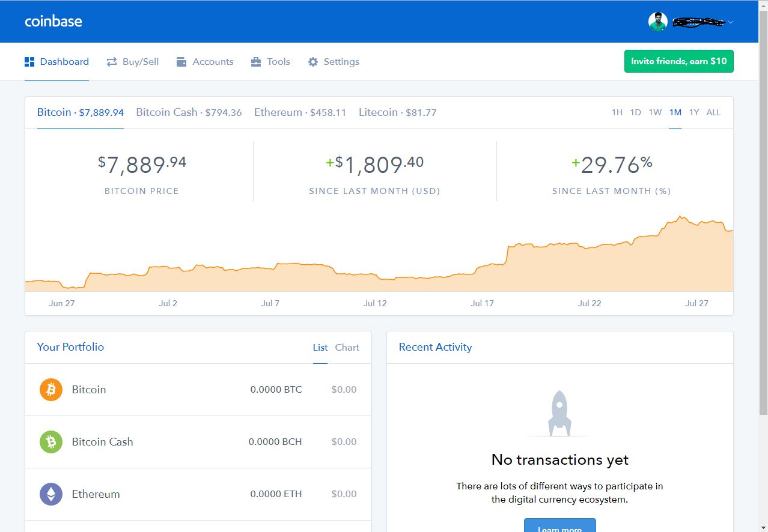The width and height of the screenshot is (768, 532).
Task: Click the Jun 27 chart date label
Action: coord(62,303)
